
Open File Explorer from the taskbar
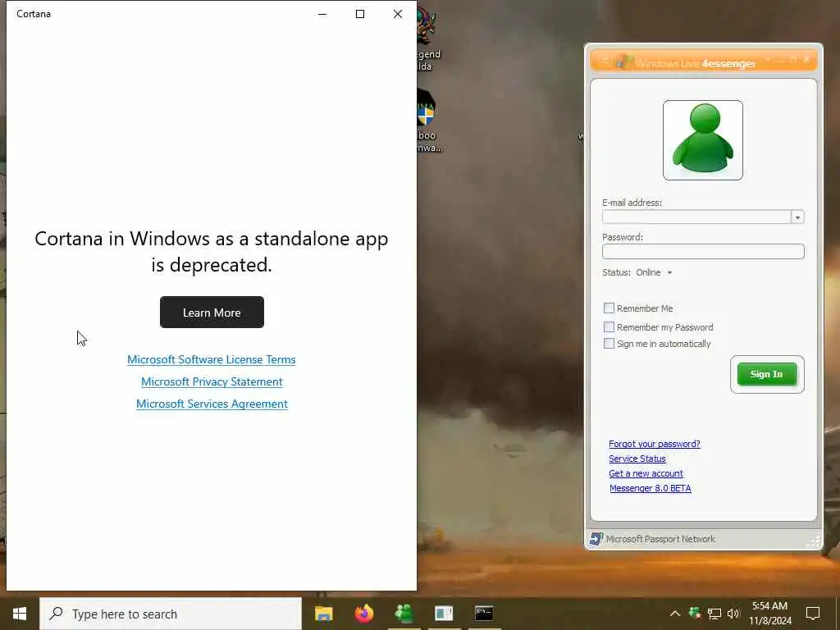323,614
